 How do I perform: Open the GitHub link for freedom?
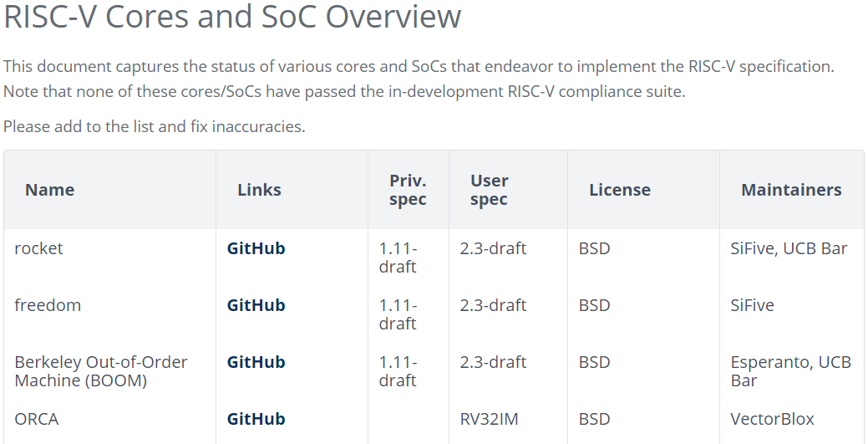click(x=256, y=305)
